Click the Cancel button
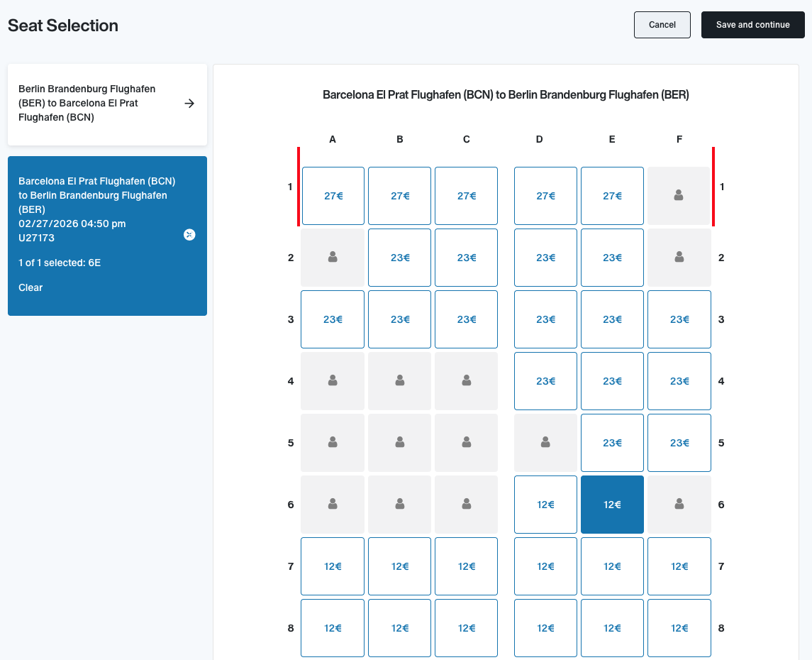 (x=662, y=25)
